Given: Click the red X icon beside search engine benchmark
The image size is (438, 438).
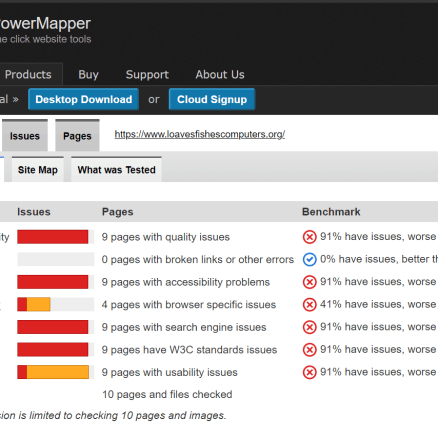Looking at the screenshot, I should [x=309, y=327].
